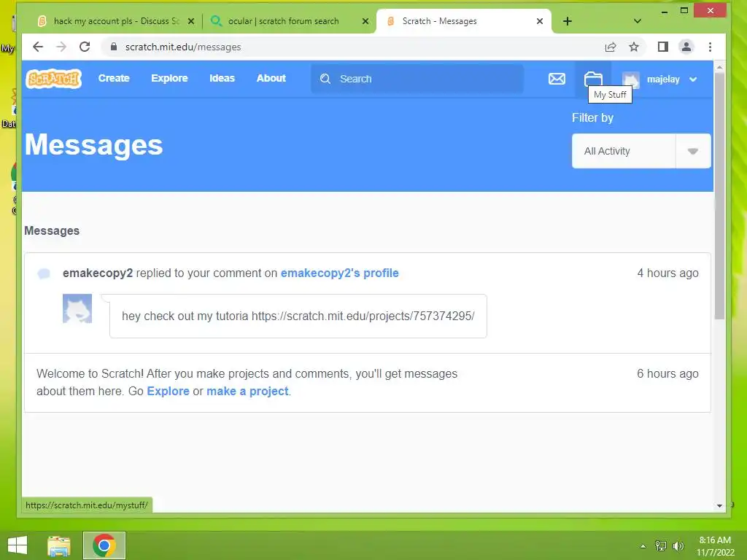Open emakecopy2's profile link

tap(340, 273)
